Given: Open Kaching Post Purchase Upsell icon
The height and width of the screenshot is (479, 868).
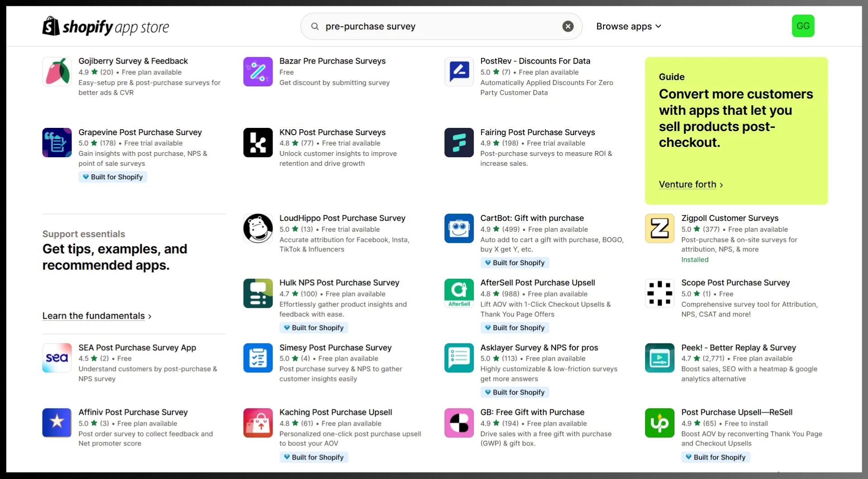Looking at the screenshot, I should pos(258,423).
